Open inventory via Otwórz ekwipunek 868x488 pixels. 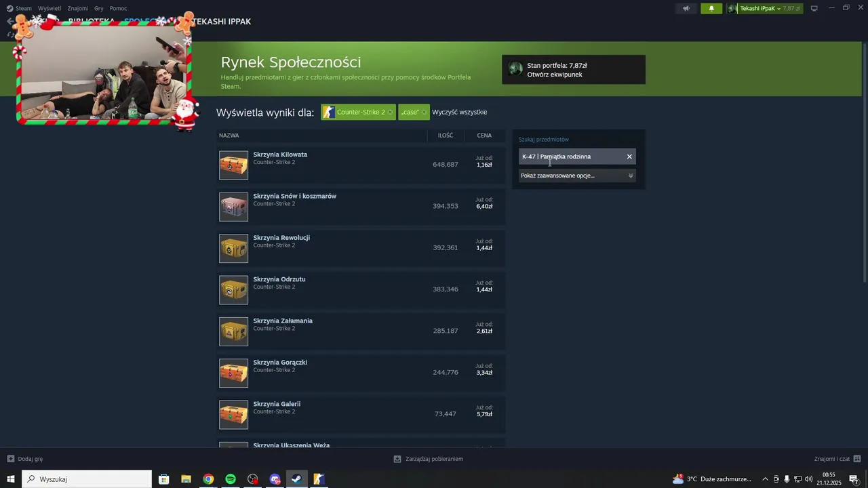tap(555, 75)
